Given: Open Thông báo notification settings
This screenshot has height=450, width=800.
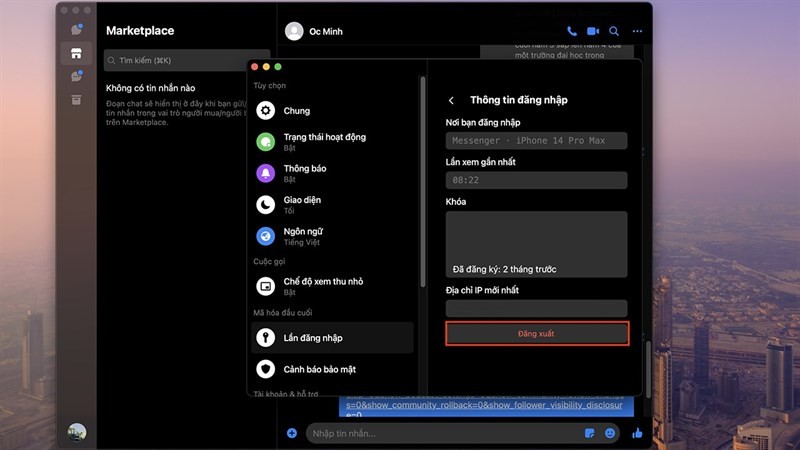Looking at the screenshot, I should [332, 173].
